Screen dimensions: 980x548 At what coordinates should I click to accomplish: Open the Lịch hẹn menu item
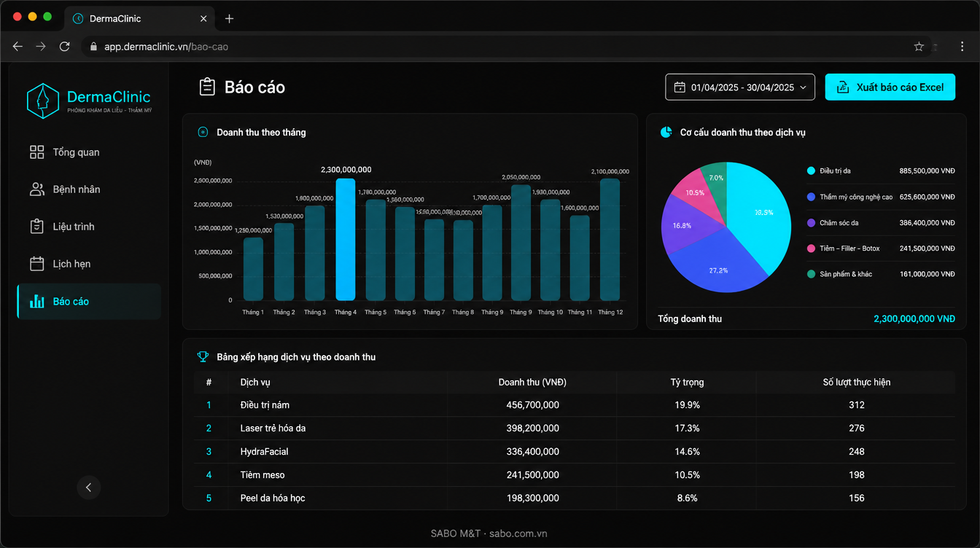(89, 264)
